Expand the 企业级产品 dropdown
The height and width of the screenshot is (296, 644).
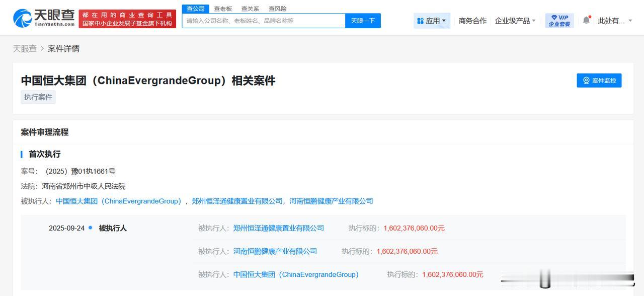coord(515,21)
